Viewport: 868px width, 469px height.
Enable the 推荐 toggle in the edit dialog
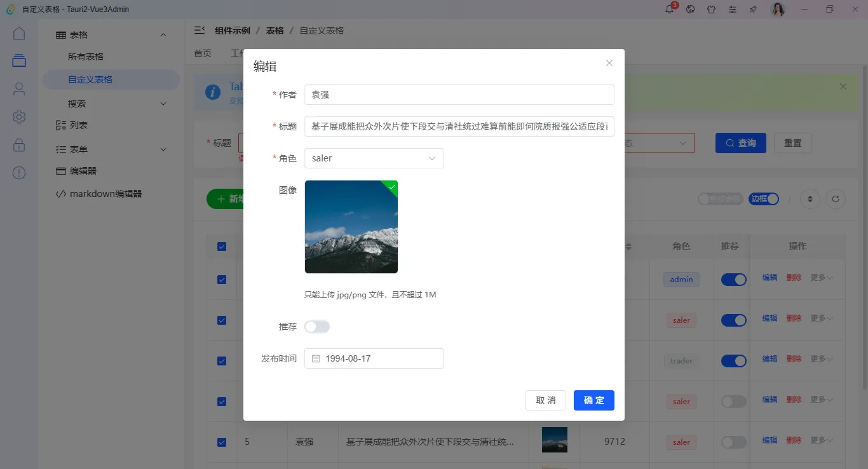click(x=317, y=326)
